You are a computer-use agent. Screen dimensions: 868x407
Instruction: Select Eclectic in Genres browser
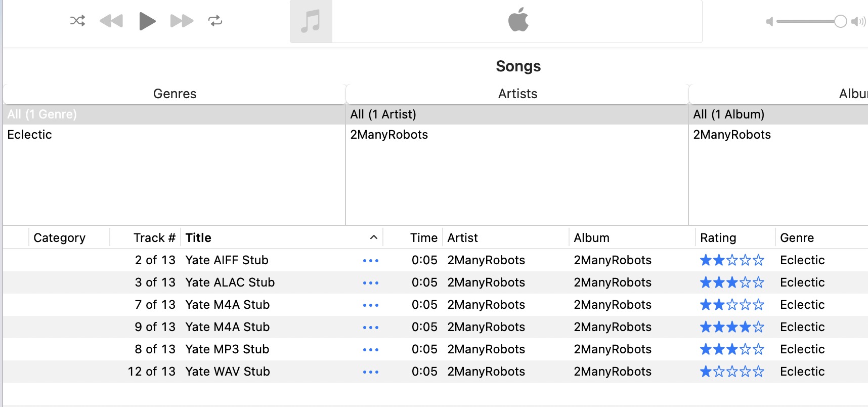coord(30,135)
